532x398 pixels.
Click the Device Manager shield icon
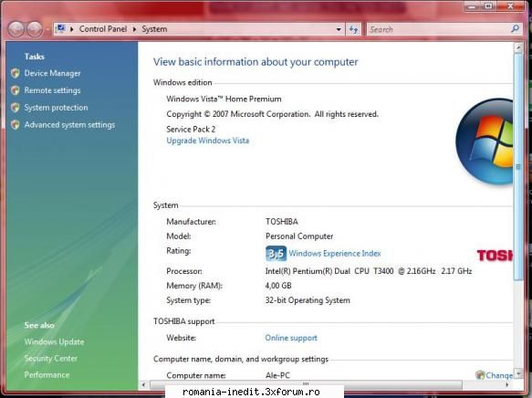[15, 73]
